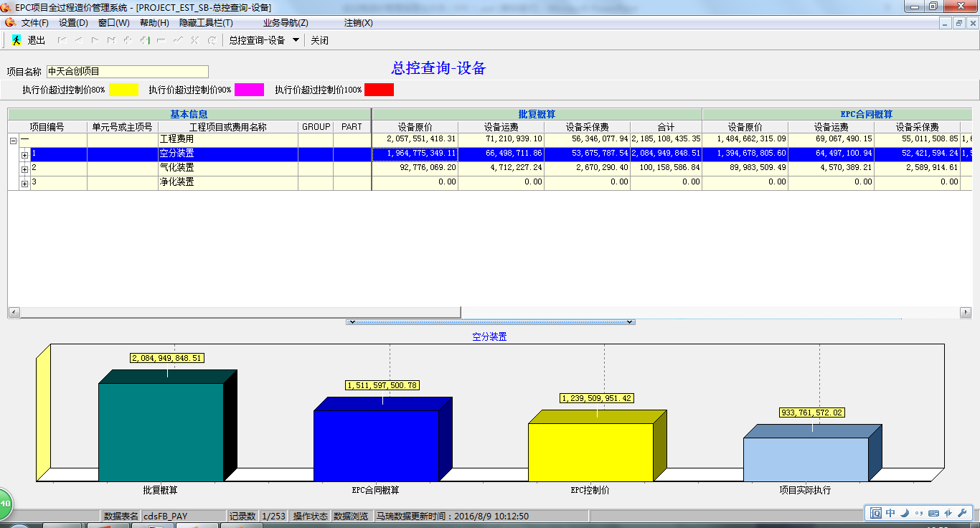The image size is (980, 528).
Task: Click the red 100% control price swatch
Action: pyautogui.click(x=379, y=90)
